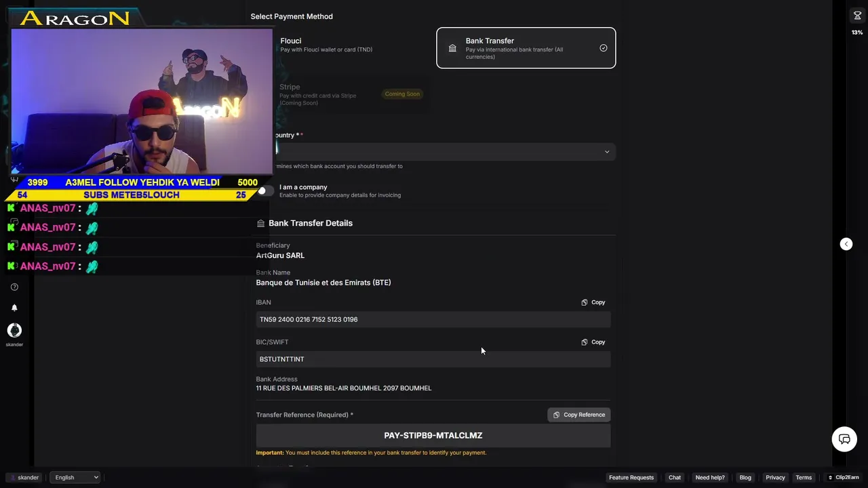The image size is (868, 488).
Task: Click the 'Important' reference warning note
Action: 371,453
